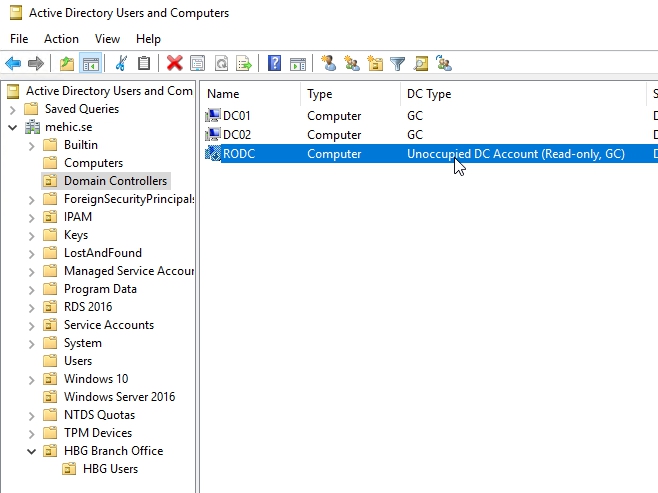The image size is (658, 493).
Task: Sort by the Name column header
Action: [x=250, y=94]
